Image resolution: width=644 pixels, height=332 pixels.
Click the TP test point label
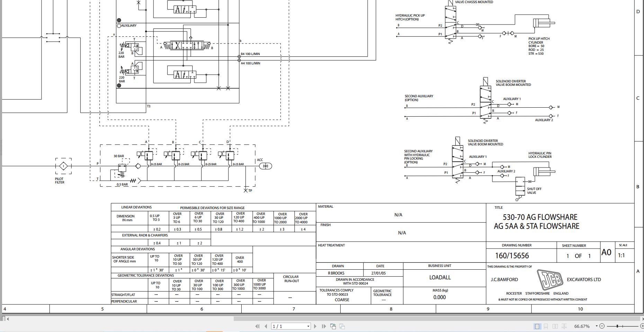[250, 191]
